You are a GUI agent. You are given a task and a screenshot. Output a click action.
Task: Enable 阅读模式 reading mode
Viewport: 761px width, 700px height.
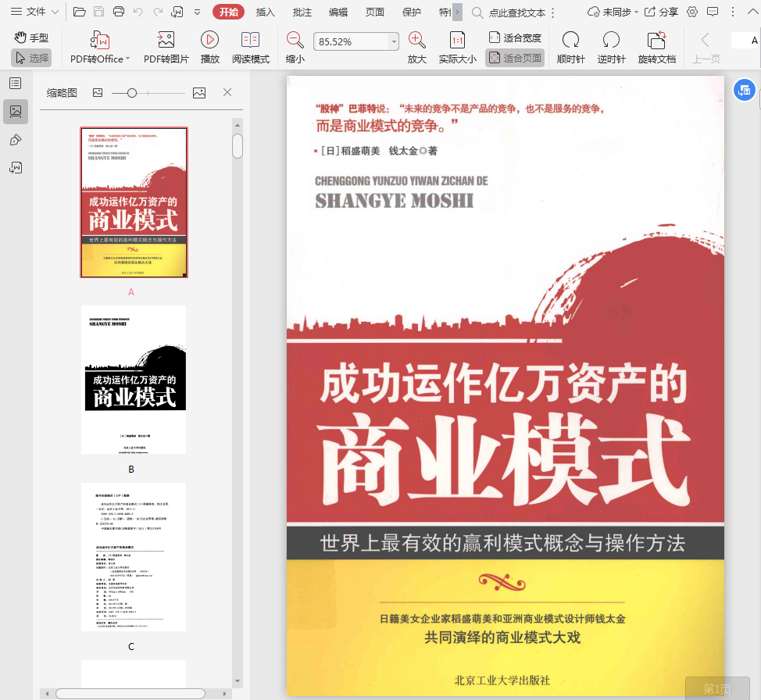[251, 48]
